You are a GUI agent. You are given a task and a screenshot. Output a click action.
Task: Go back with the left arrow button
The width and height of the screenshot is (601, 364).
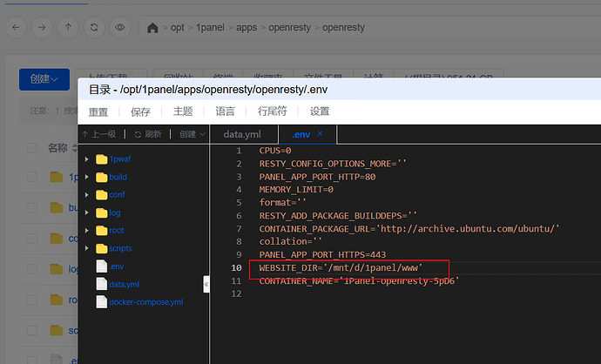16,28
